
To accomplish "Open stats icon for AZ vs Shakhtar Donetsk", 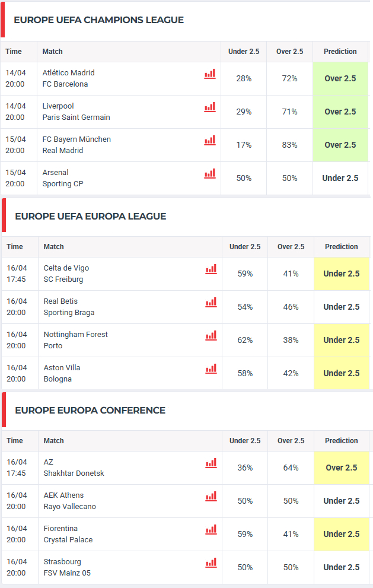I will (x=211, y=463).
